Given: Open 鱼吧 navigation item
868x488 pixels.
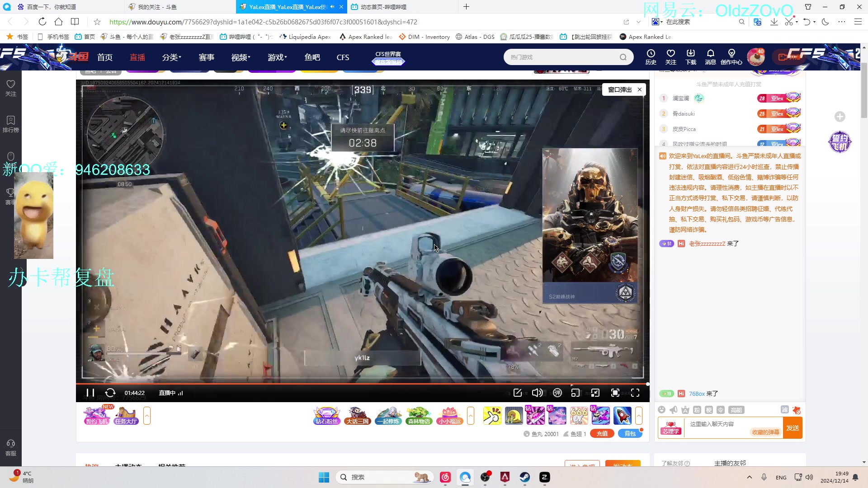Looking at the screenshot, I should (x=312, y=57).
